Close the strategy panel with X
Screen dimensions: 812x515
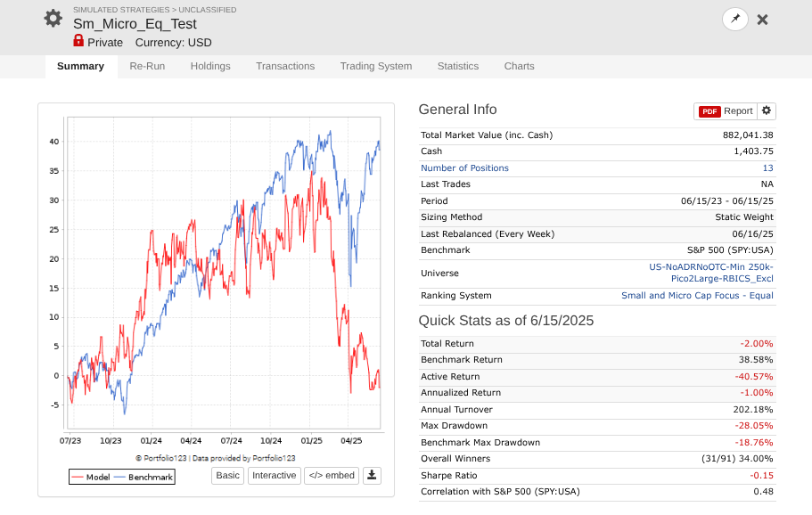[x=762, y=20]
